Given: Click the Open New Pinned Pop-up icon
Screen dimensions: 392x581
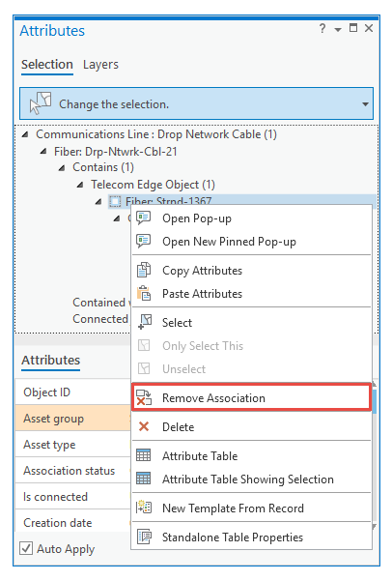Looking at the screenshot, I should 143,241.
